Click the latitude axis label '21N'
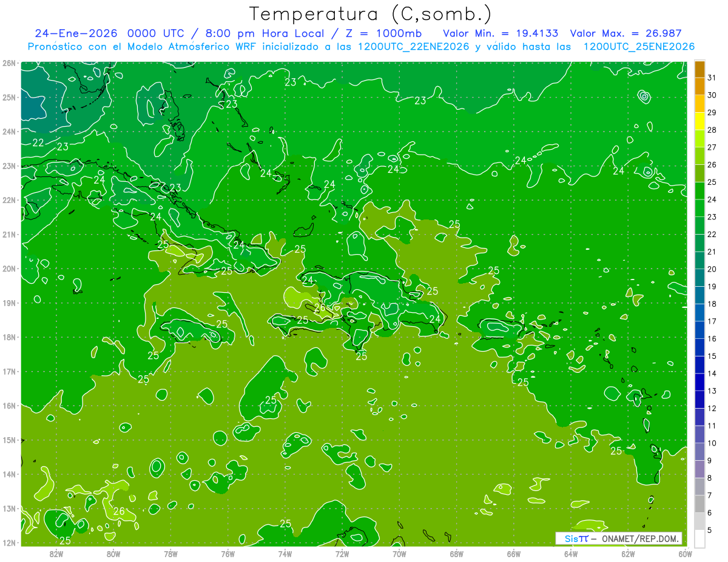 pyautogui.click(x=9, y=235)
